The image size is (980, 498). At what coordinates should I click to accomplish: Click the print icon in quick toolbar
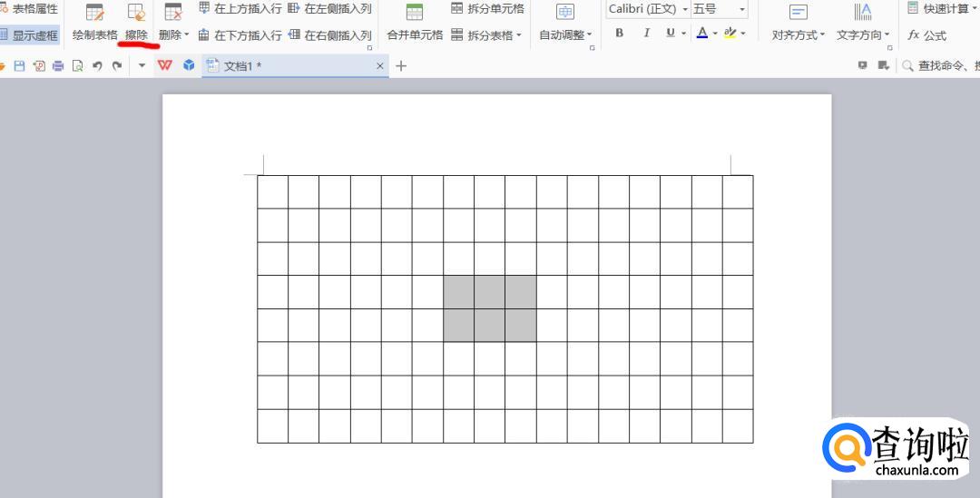[x=58, y=66]
